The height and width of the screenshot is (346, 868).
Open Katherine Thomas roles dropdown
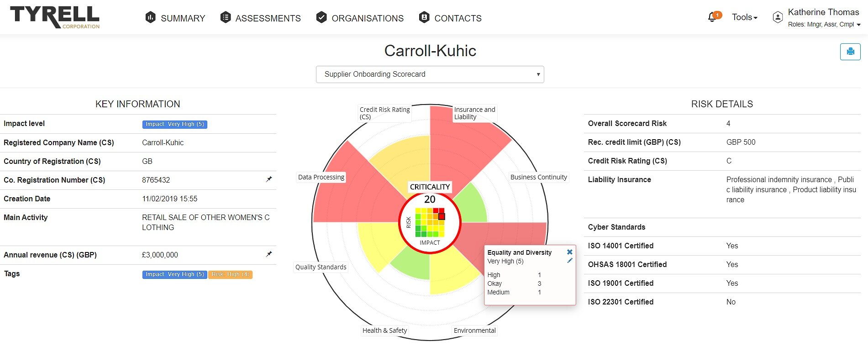pos(824,25)
